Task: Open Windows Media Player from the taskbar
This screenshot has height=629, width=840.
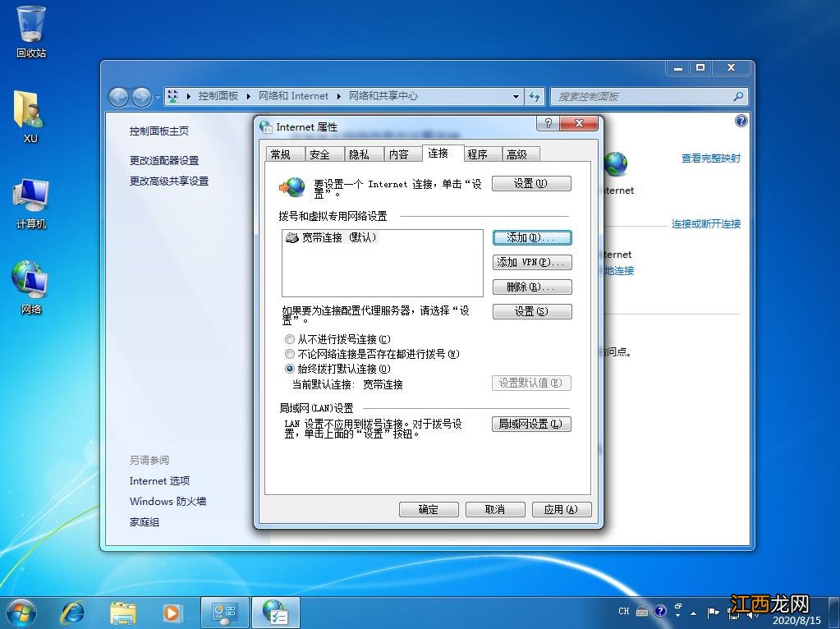Action: 172,612
